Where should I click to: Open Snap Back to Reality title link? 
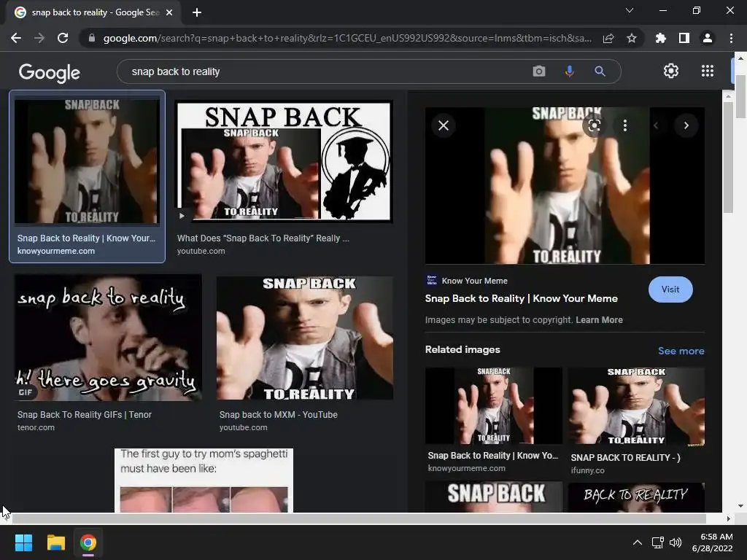(x=521, y=298)
